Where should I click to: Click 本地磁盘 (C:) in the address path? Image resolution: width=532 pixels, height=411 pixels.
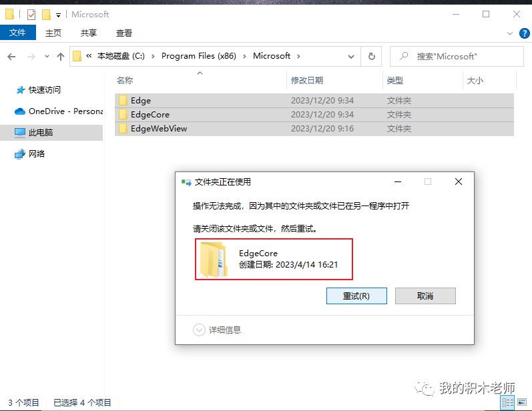pyautogui.click(x=121, y=56)
